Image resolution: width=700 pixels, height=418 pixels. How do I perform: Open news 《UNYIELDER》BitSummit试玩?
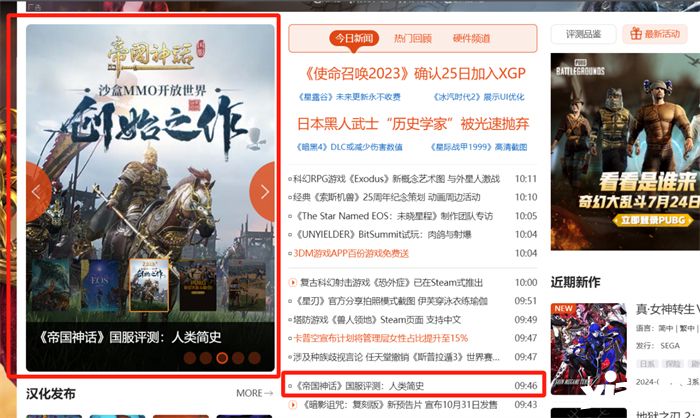click(383, 234)
